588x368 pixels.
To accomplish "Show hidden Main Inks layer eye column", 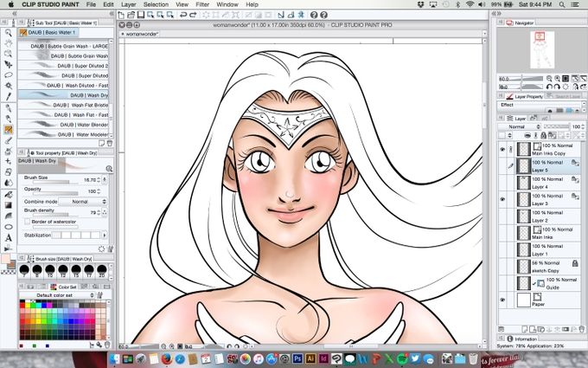I will 502,233.
